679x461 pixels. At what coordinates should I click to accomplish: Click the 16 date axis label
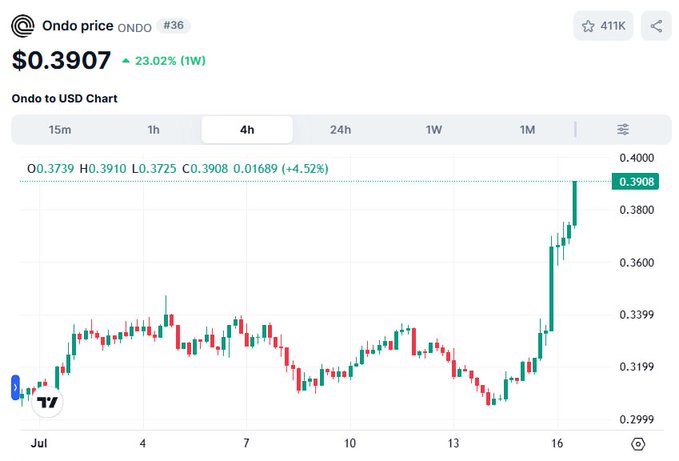tap(557, 443)
